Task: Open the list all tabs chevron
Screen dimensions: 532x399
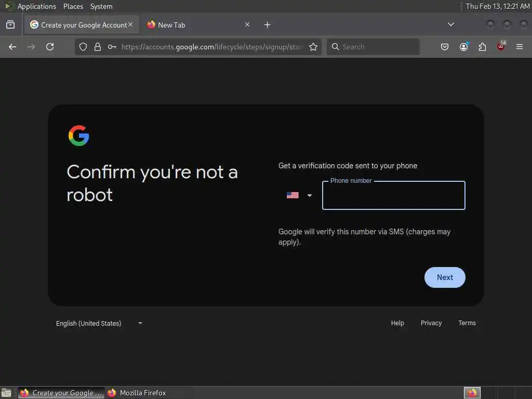Action: pyautogui.click(x=451, y=24)
